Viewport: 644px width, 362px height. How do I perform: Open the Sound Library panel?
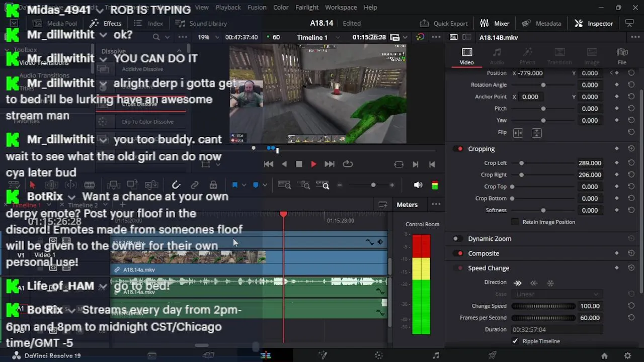201,23
